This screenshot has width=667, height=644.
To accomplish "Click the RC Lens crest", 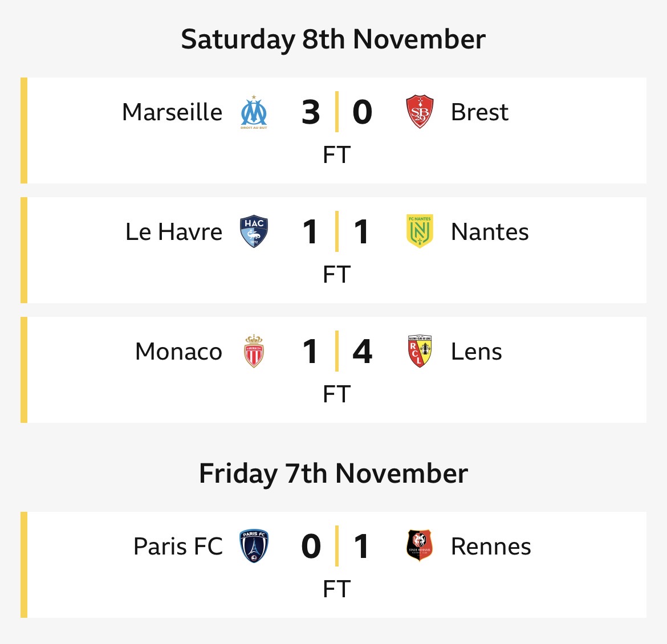I will click(420, 352).
